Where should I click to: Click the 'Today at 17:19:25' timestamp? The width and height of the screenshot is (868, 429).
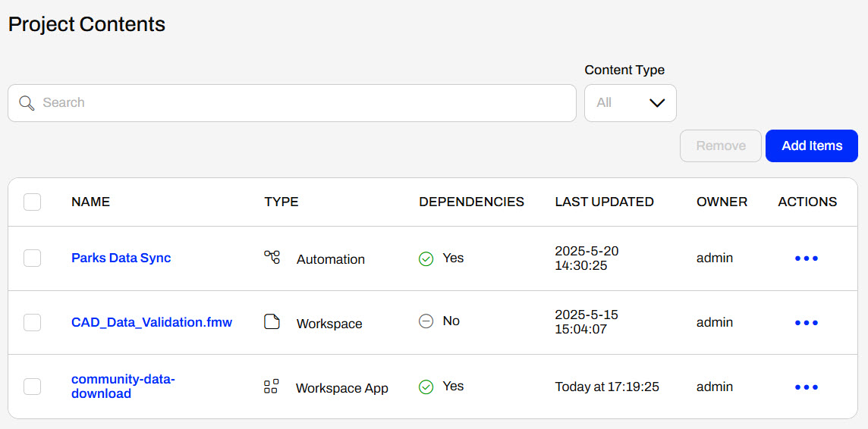(607, 387)
